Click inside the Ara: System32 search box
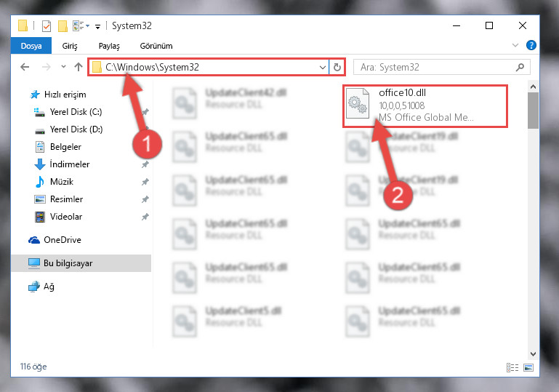Image resolution: width=559 pixels, height=392 pixels. [x=435, y=67]
